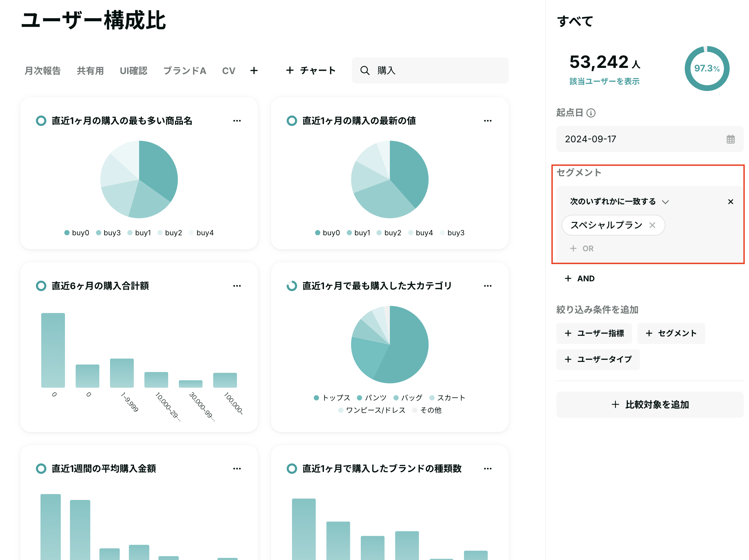Click the 1-9,999 axis label
This screenshot has width=749, height=560.
130,402
